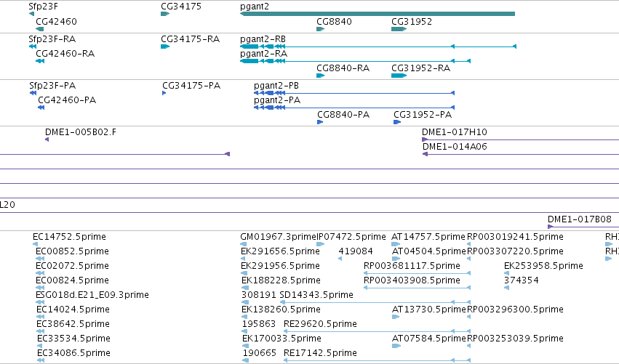Screen dimensions: 619x364
Task: Select EST feature 195863
Action: click(245, 331)
